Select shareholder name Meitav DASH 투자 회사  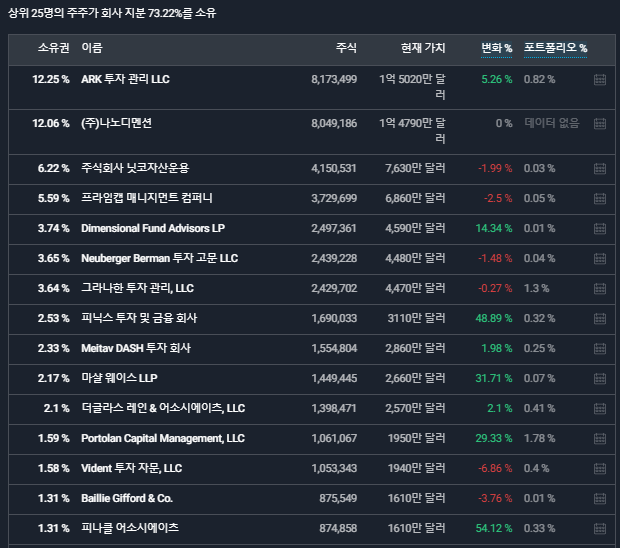click(x=136, y=348)
